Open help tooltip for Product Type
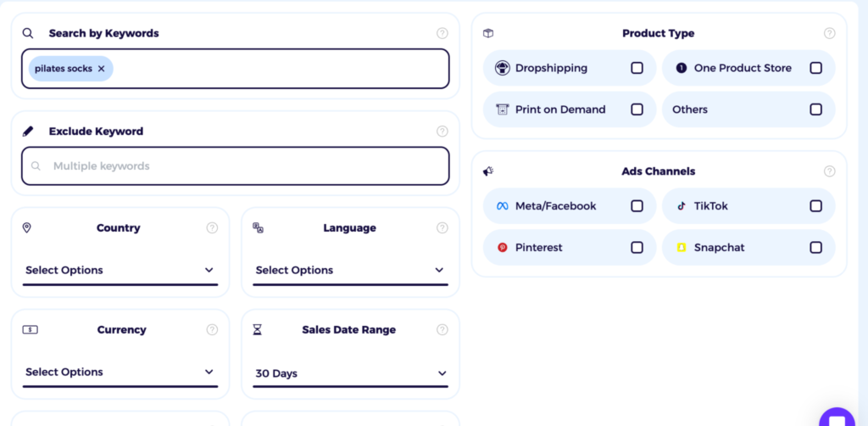 (x=829, y=33)
